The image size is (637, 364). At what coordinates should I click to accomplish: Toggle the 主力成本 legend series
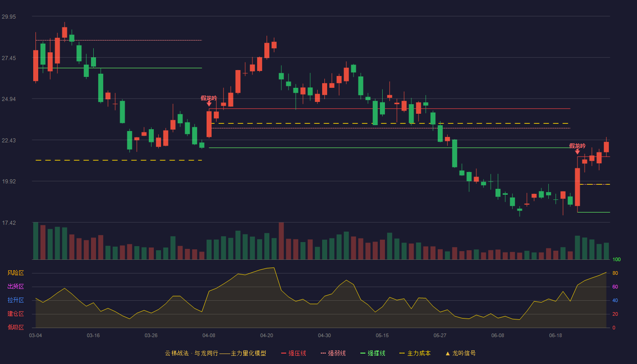(415, 353)
